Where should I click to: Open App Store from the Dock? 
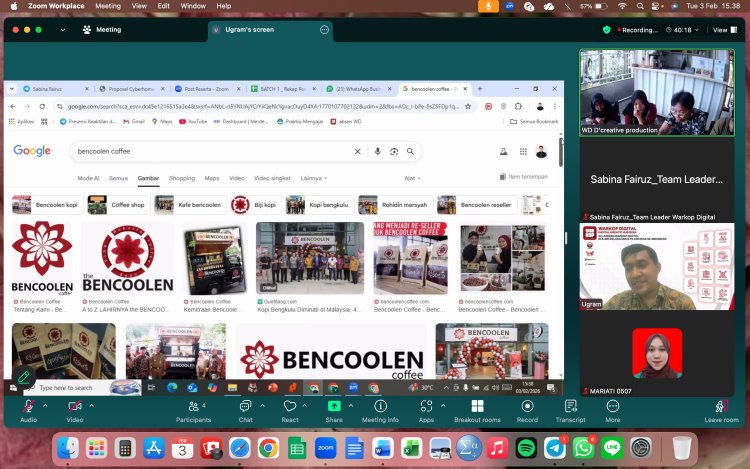click(x=154, y=448)
